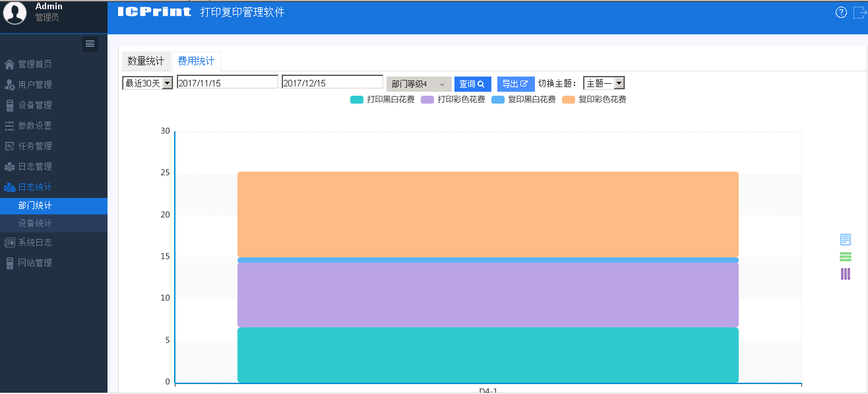Screen dimensions: 868x394
Task: Click the purple 打印彩色花费 bar segment
Action: tap(488, 295)
